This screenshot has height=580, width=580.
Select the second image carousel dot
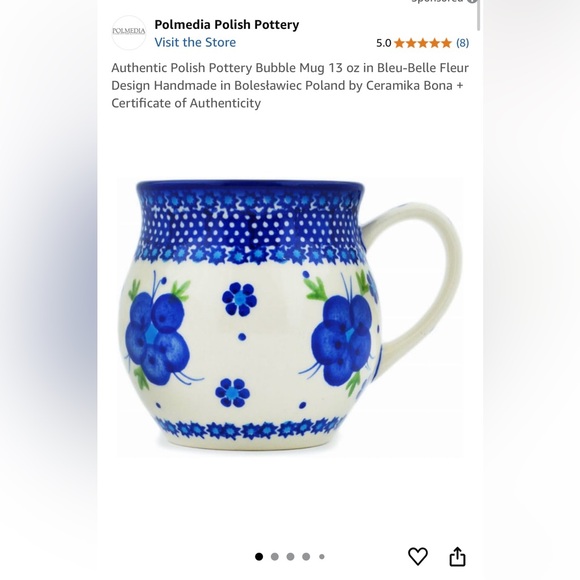tap(274, 556)
